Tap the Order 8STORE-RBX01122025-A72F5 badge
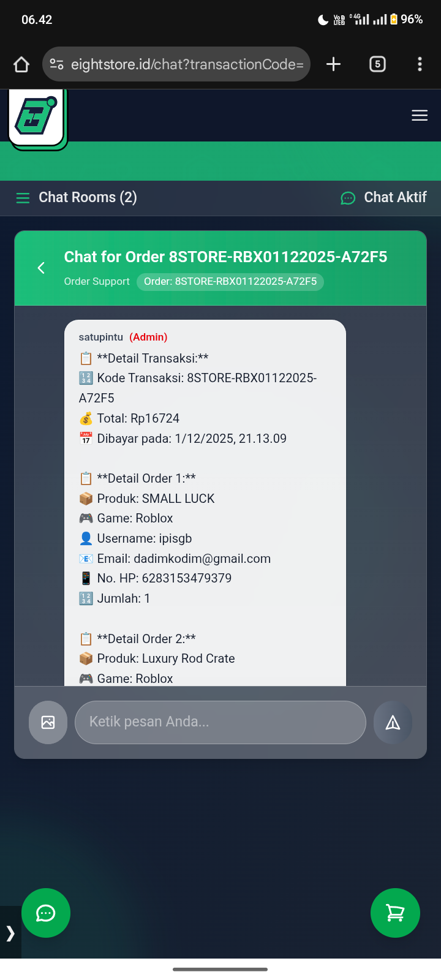 [x=230, y=282]
